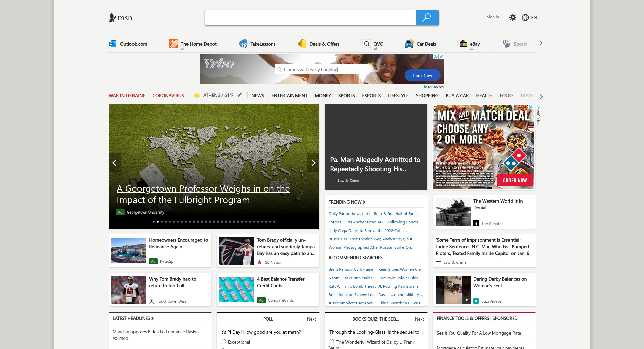Open the ENTERTAINMENT menu tab

pyautogui.click(x=289, y=96)
